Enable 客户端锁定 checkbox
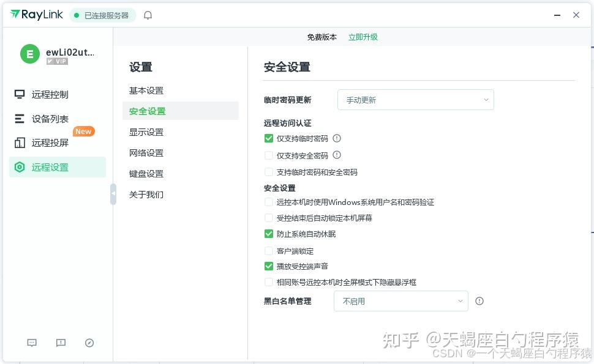594x364 pixels. 269,251
